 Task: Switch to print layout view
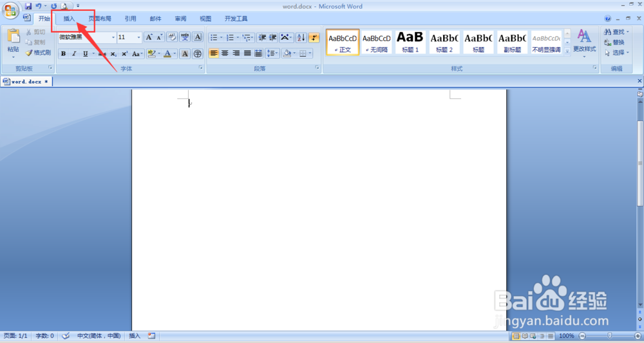click(x=516, y=336)
